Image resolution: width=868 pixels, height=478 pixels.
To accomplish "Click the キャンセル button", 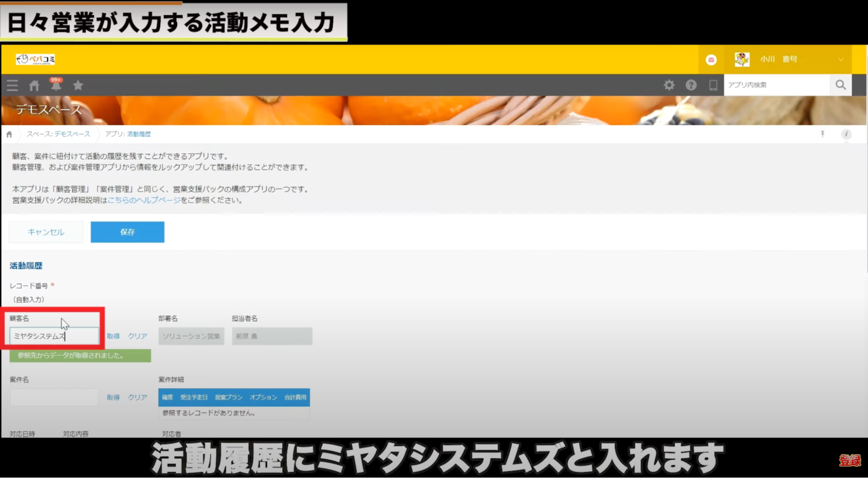I will (46, 232).
